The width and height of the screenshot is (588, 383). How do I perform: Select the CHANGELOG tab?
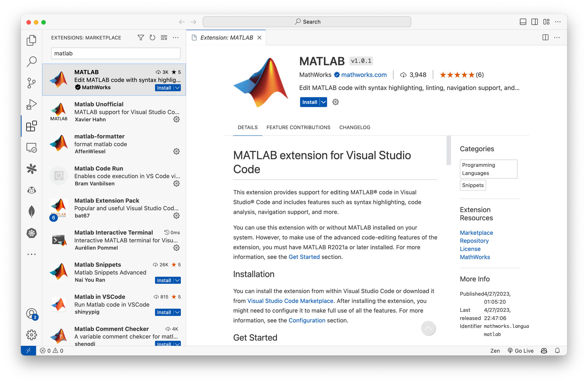(x=355, y=127)
